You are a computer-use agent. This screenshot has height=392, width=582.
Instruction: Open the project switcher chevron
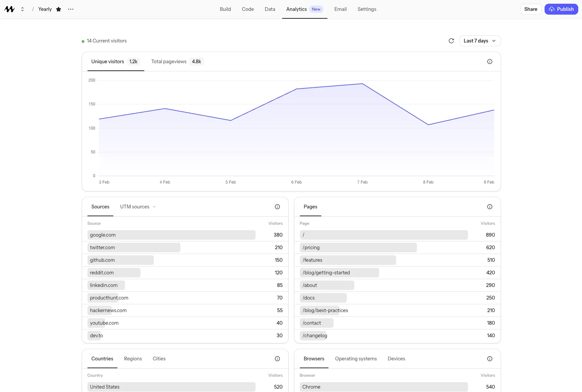click(22, 9)
